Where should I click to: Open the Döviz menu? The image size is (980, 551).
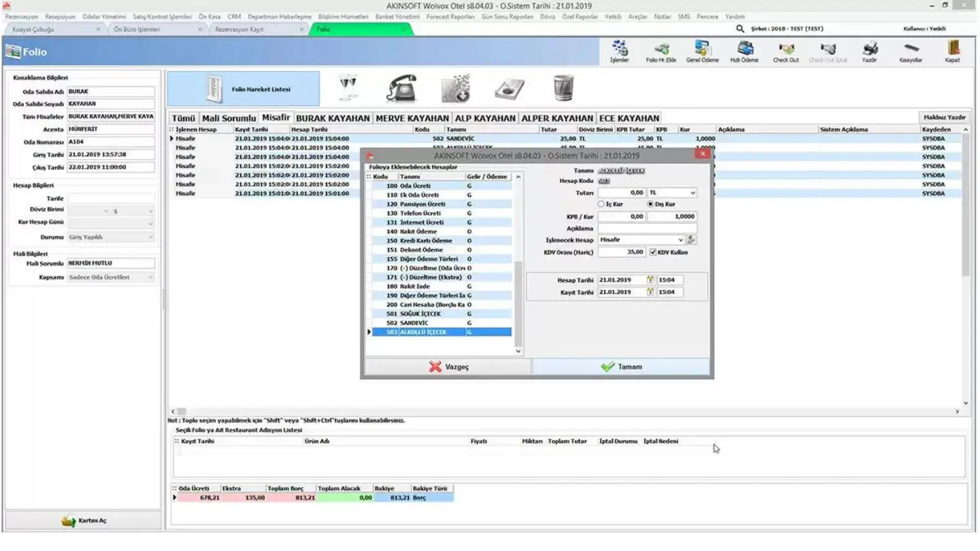coord(548,16)
